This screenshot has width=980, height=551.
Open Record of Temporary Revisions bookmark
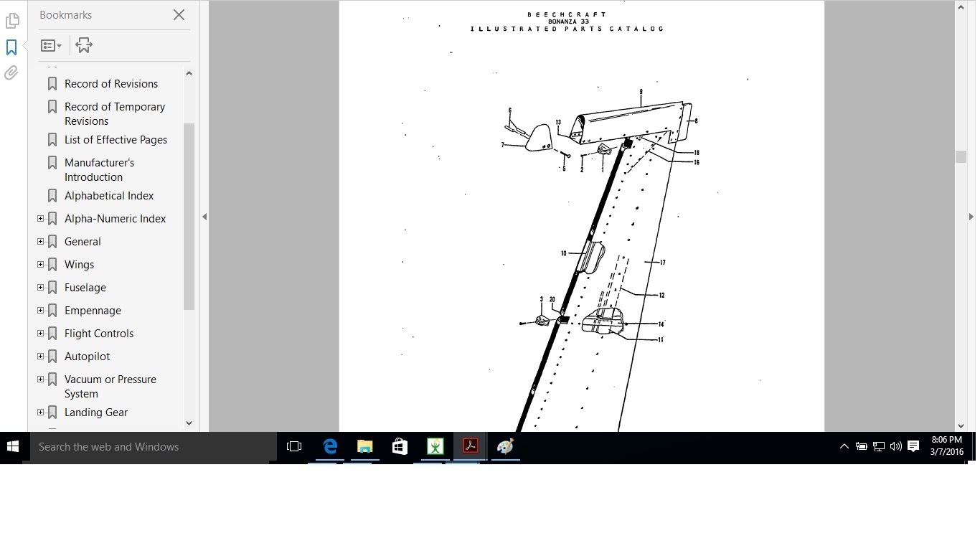click(115, 113)
